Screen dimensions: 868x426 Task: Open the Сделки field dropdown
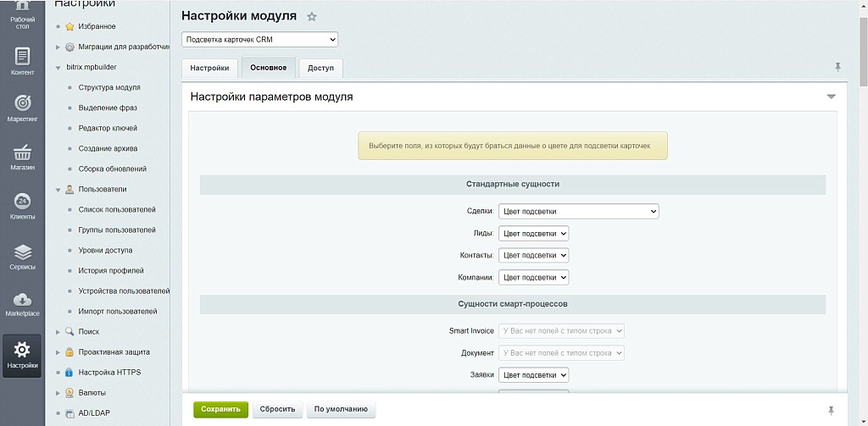tap(578, 212)
